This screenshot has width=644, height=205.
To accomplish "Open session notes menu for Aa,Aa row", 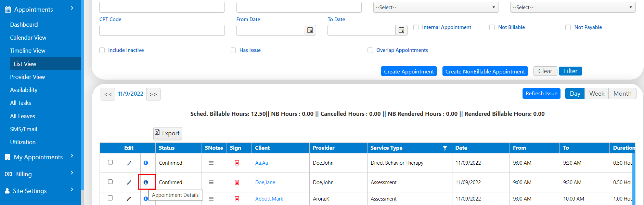I will coord(211,163).
